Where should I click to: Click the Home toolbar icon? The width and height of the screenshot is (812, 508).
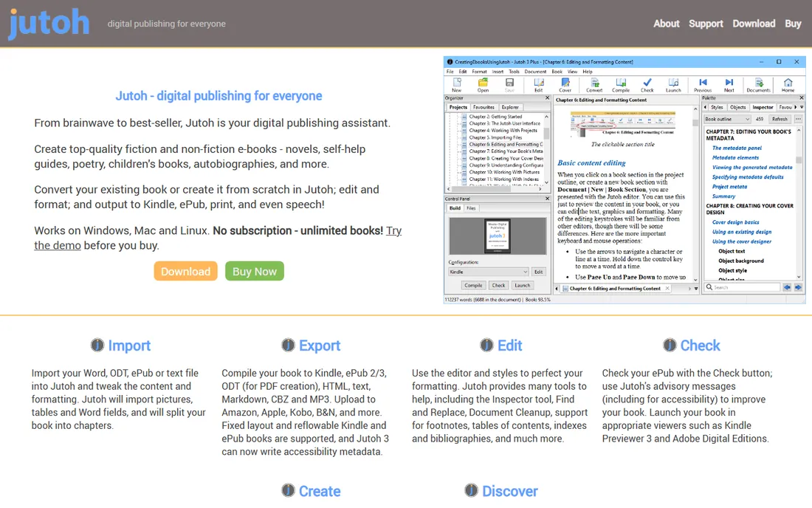pos(788,85)
